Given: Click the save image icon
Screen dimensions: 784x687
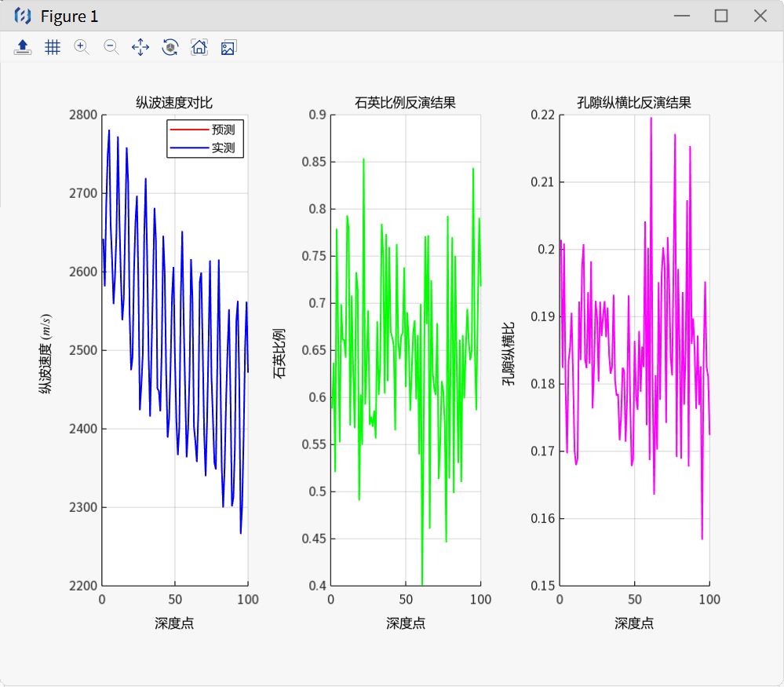Looking at the screenshot, I should pos(228,48).
